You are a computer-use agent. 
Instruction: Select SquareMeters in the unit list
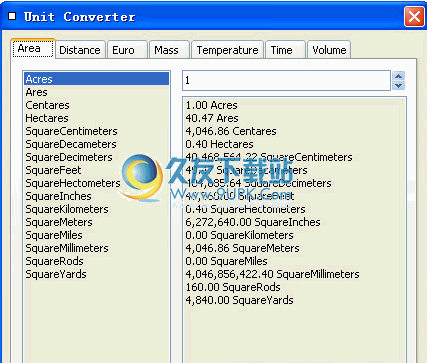tap(96, 222)
